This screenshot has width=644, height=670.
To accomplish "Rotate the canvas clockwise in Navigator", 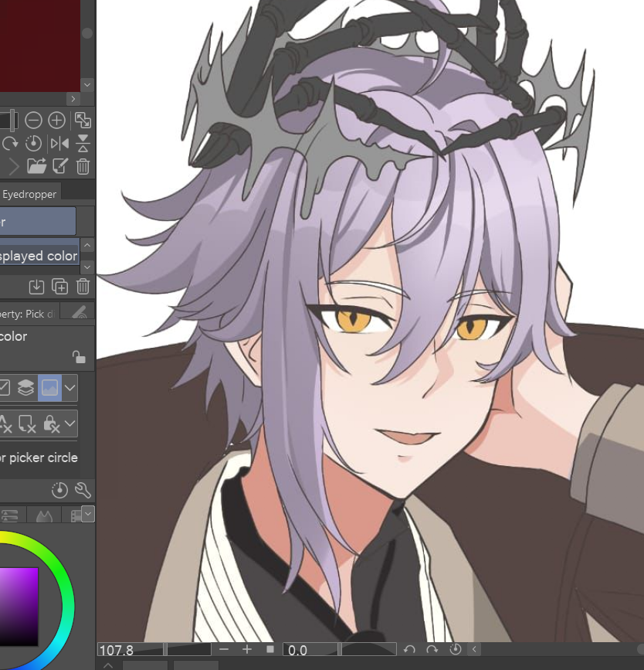I will coord(9,144).
